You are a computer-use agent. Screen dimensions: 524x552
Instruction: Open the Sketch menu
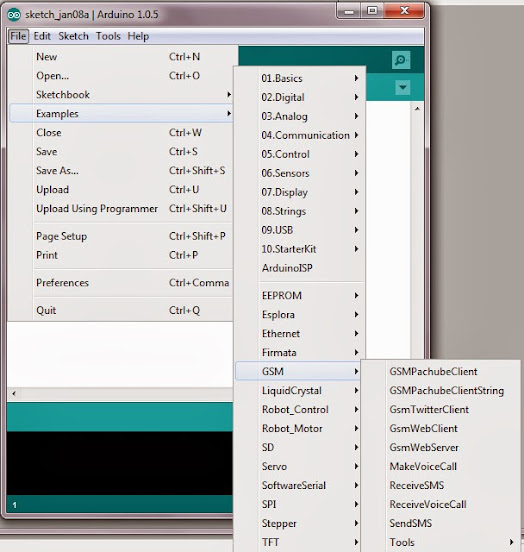point(73,36)
